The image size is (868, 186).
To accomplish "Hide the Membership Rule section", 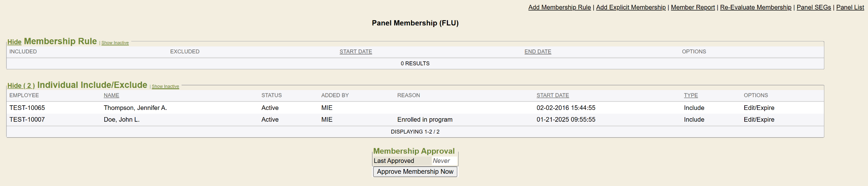I will pos(14,42).
